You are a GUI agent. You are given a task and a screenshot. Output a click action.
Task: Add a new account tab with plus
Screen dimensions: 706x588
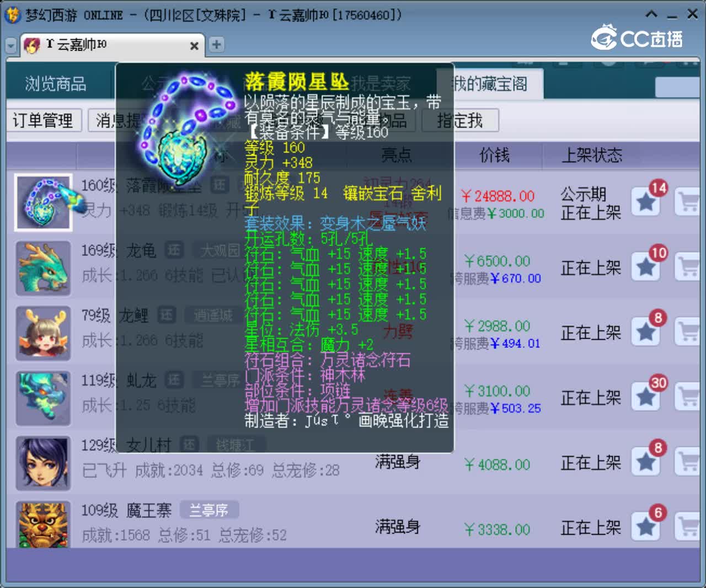coord(216,45)
